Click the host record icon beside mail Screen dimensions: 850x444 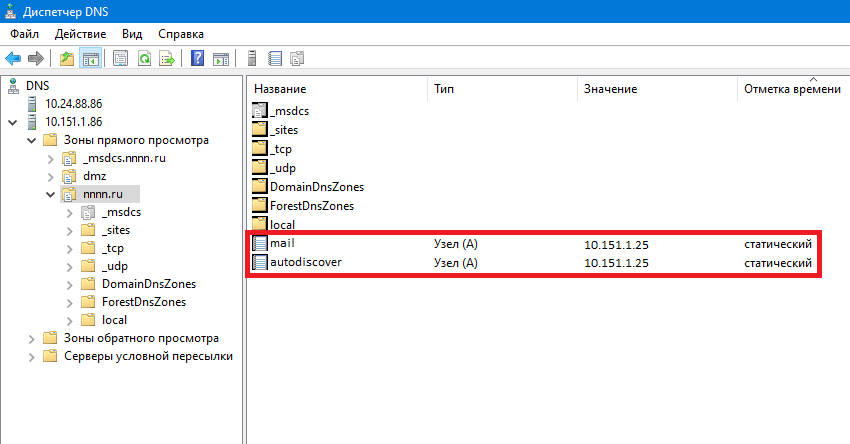coord(260,243)
